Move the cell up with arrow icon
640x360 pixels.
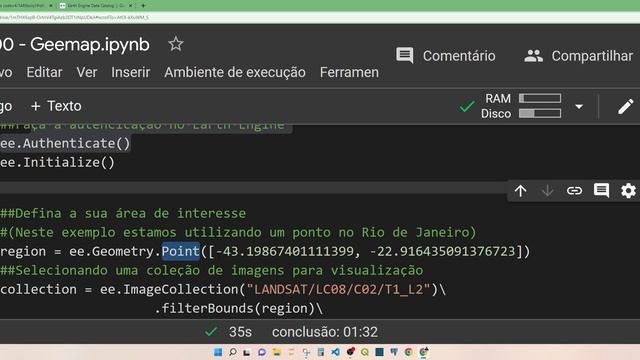coord(520,191)
